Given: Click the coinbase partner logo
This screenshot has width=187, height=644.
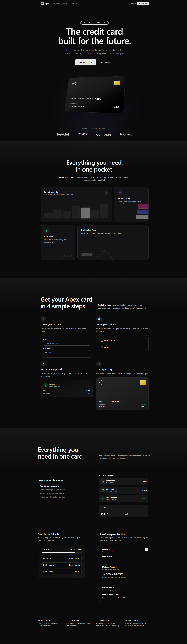Looking at the screenshot, I should coord(104,134).
